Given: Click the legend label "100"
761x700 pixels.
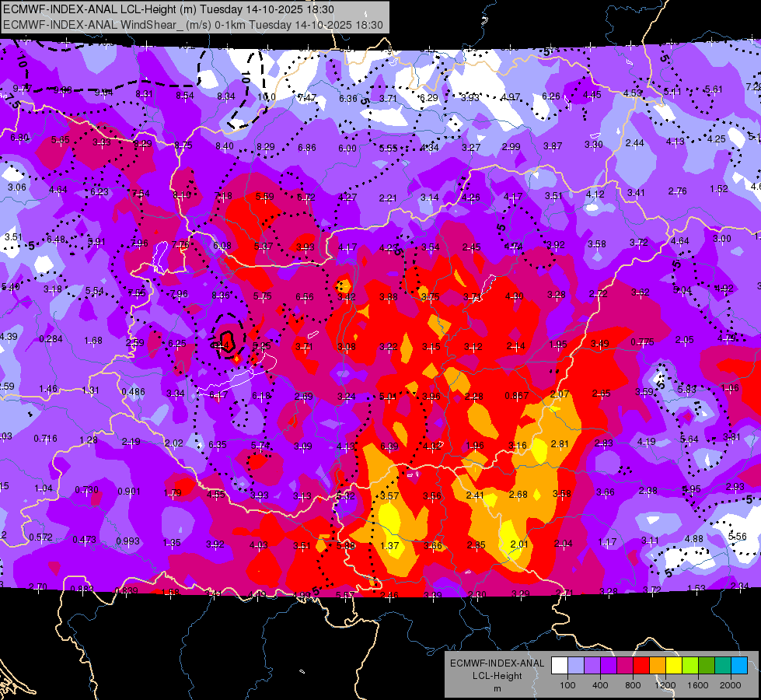Looking at the screenshot, I should (567, 685).
